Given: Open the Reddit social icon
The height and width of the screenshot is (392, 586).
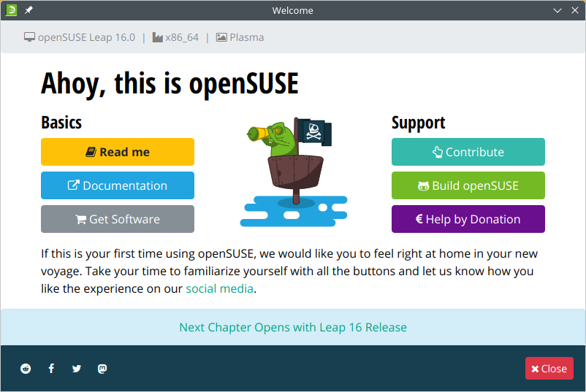Looking at the screenshot, I should click(26, 369).
